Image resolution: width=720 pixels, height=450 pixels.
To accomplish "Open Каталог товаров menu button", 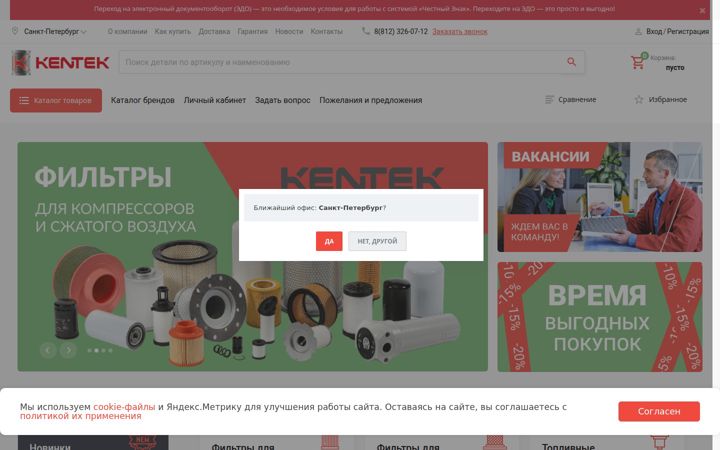I will (x=56, y=101).
